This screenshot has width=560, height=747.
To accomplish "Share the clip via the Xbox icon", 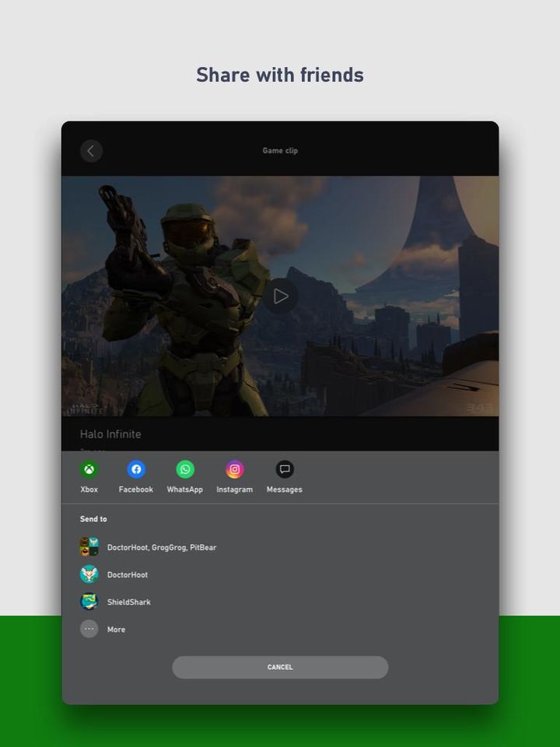I will tap(89, 470).
